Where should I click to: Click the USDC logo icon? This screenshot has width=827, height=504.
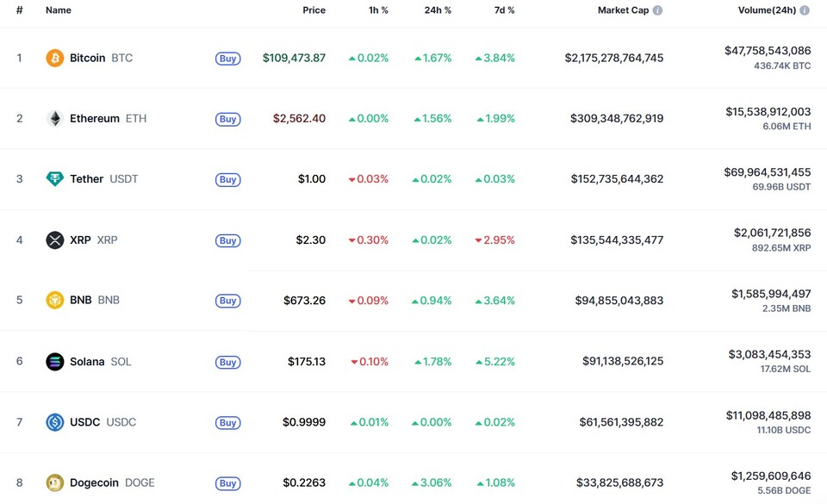(x=55, y=422)
